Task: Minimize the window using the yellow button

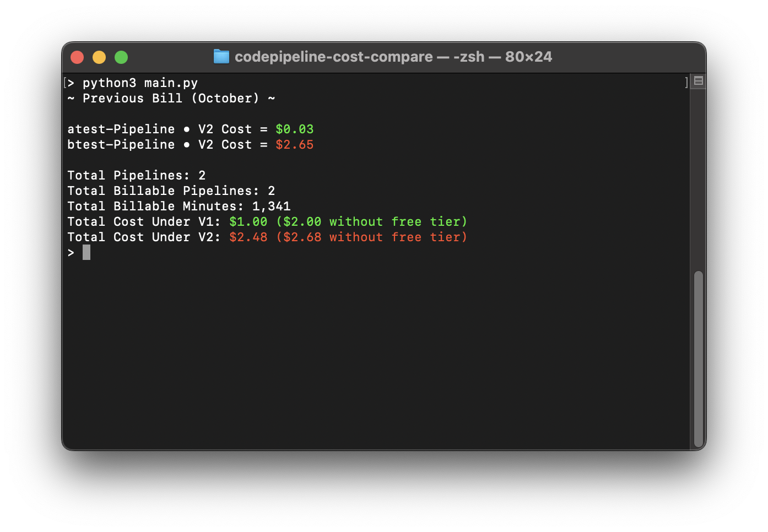Action: pos(99,57)
